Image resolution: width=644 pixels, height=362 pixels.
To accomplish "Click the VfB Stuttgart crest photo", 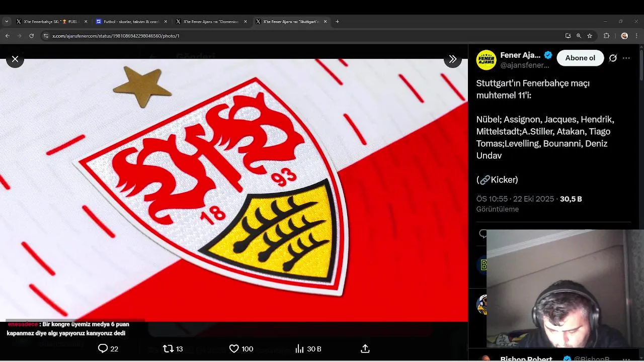I will pos(234,190).
